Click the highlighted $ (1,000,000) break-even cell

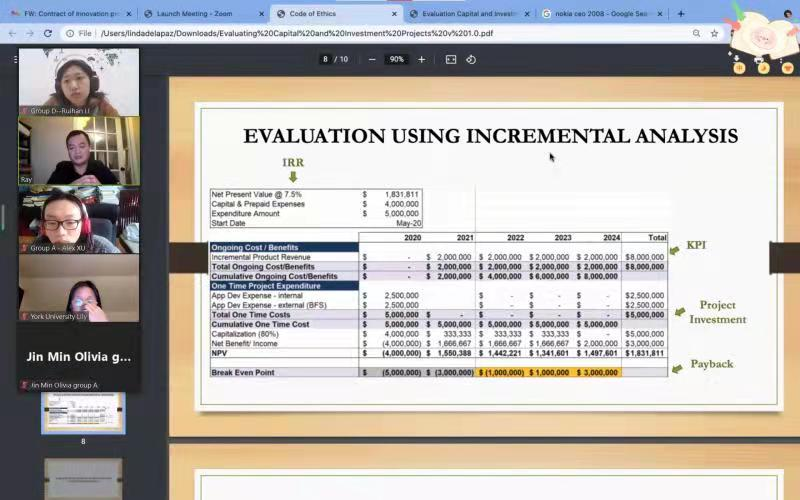[x=501, y=372]
